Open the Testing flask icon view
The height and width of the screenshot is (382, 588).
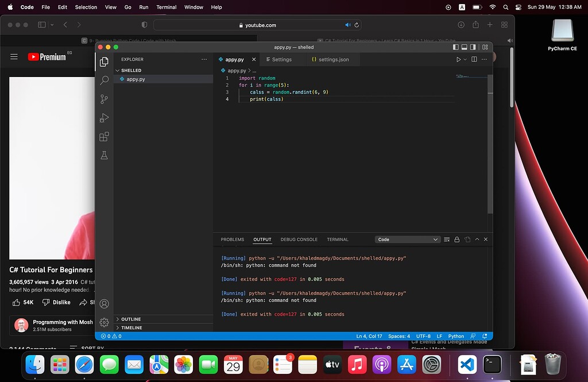point(104,156)
